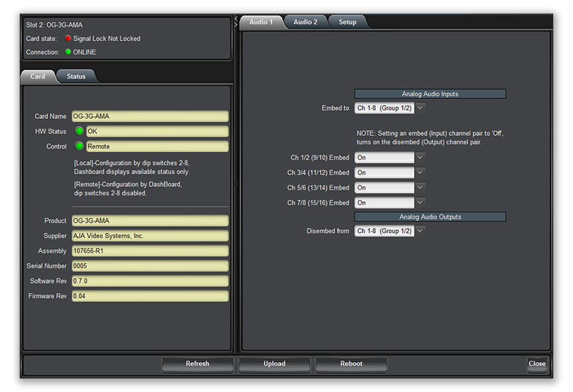
Task: Click the green HW Status indicator
Action: click(x=80, y=131)
